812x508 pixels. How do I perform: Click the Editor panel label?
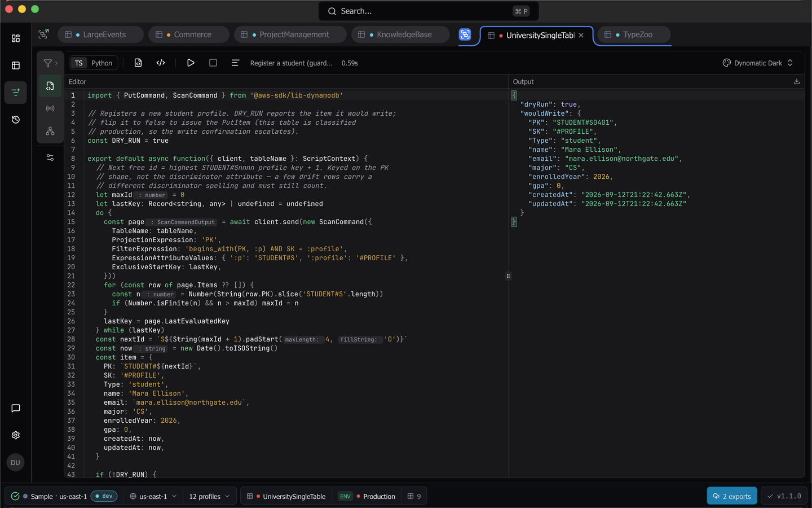pos(77,82)
